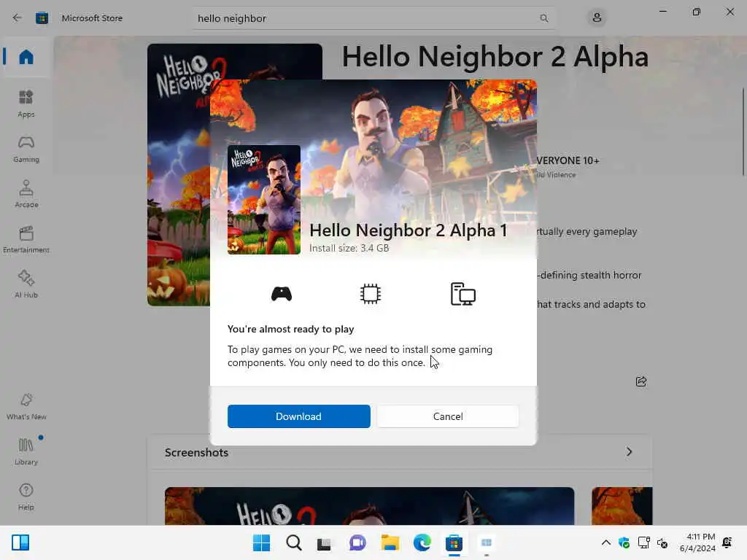Open File Explorer from taskbar
This screenshot has height=560, width=747.
click(390, 542)
